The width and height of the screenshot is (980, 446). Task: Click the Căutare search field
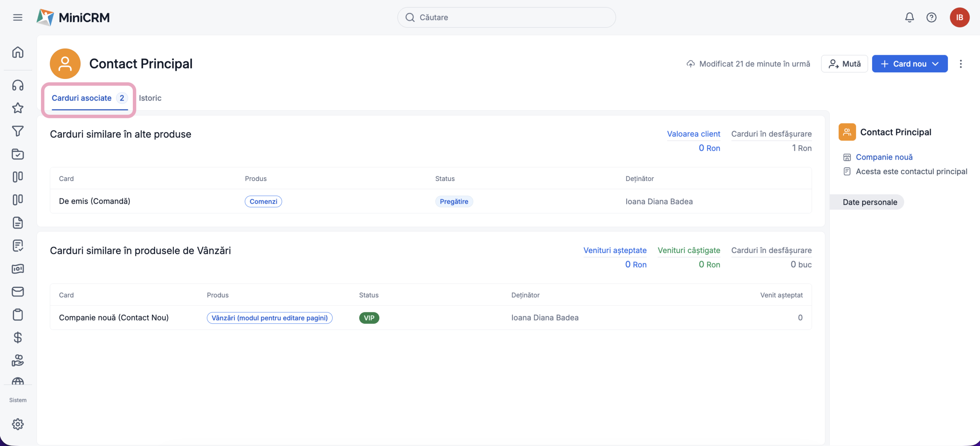click(506, 17)
